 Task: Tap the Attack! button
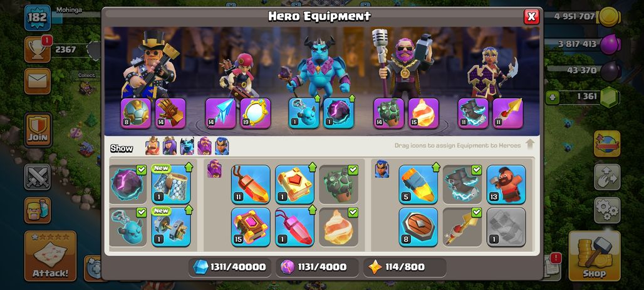click(51, 256)
